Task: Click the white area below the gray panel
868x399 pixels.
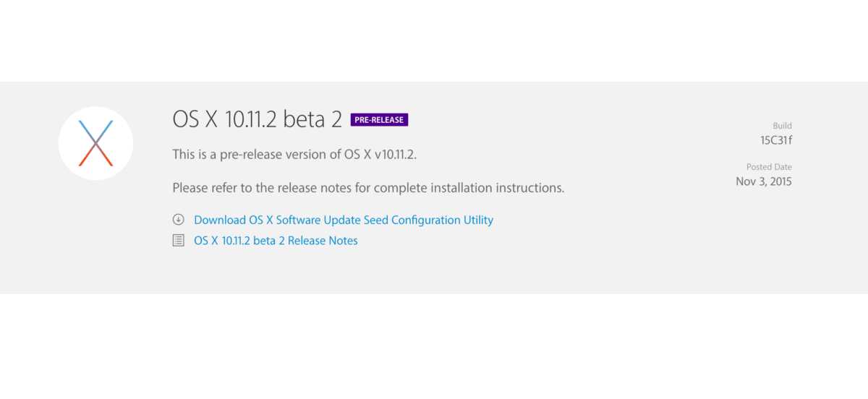Action: pyautogui.click(x=434, y=347)
